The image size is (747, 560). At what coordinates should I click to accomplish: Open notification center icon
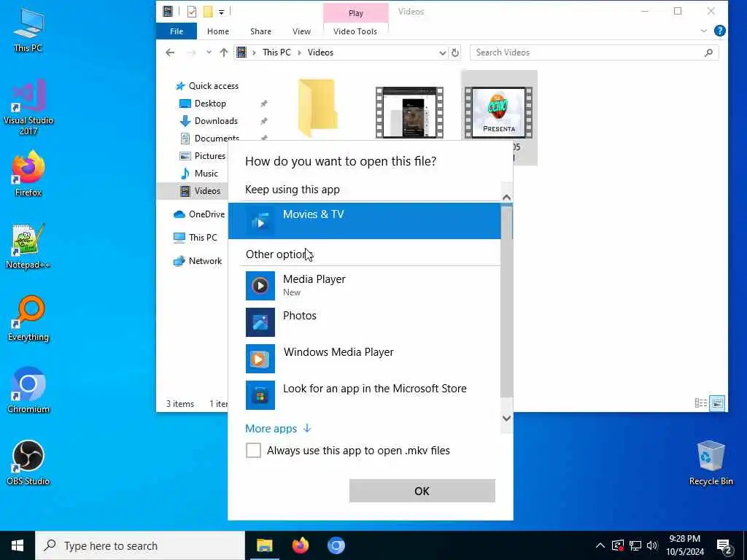pos(724,546)
